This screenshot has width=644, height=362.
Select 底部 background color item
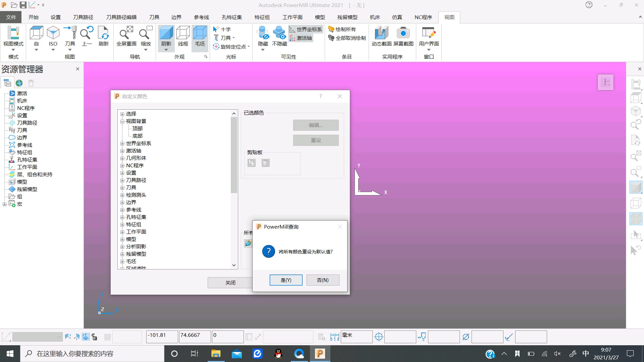click(x=138, y=136)
